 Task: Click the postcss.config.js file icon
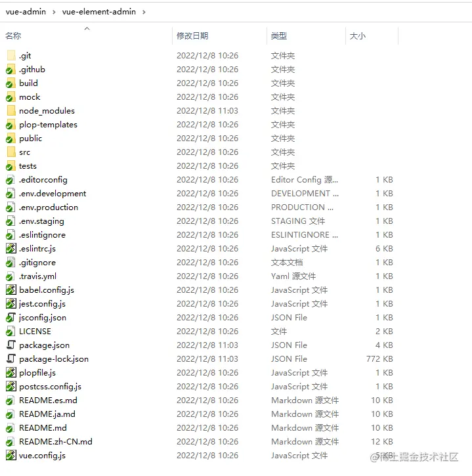tap(11, 387)
